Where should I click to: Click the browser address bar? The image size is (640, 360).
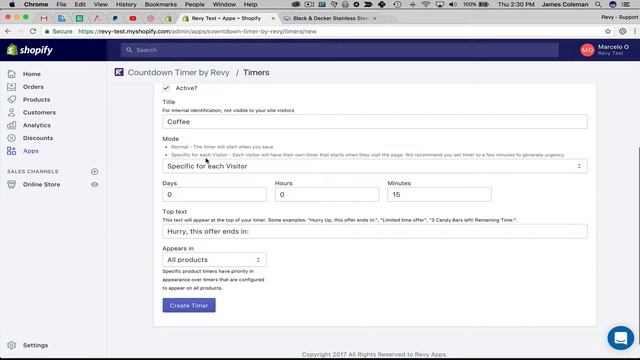322,31
